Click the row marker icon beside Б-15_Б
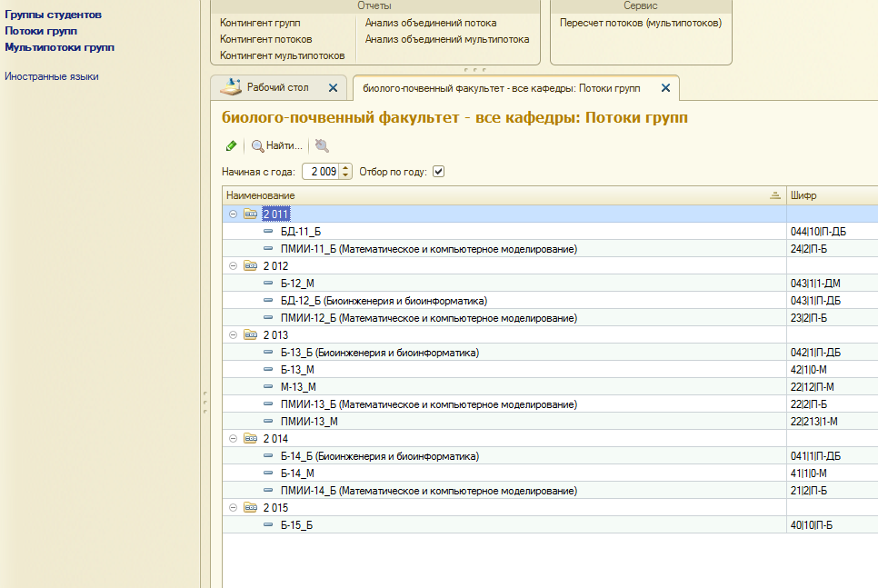The width and height of the screenshot is (878, 588). click(268, 524)
